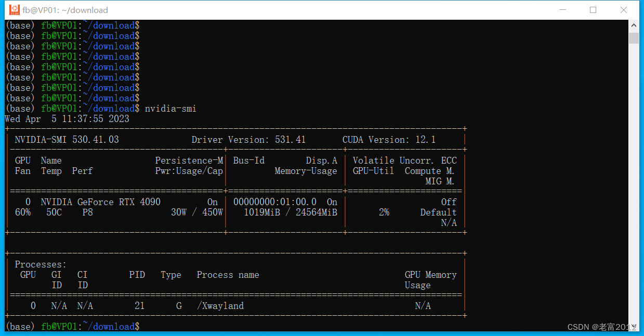
Task: Click the terminal app icon in title bar
Action: coord(14,10)
